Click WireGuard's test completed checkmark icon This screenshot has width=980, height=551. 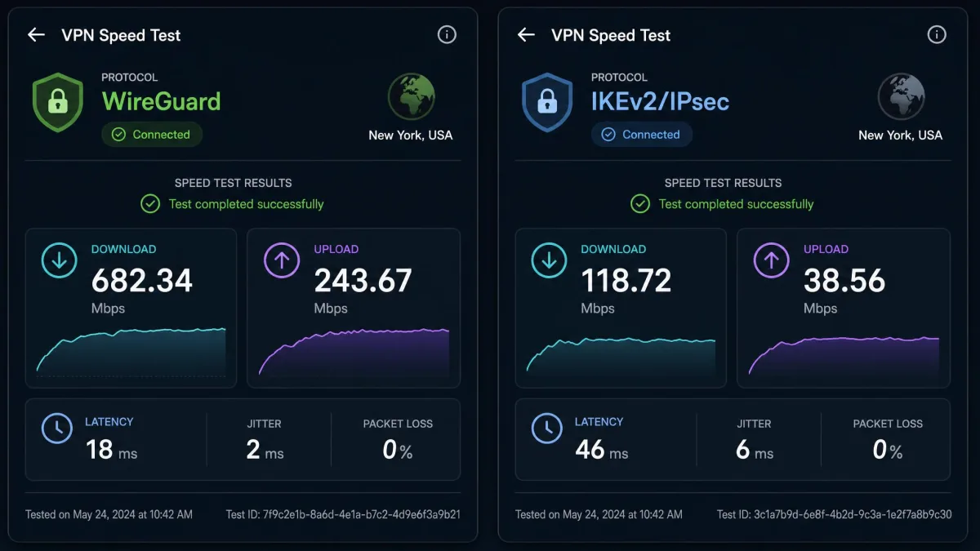[x=149, y=204]
